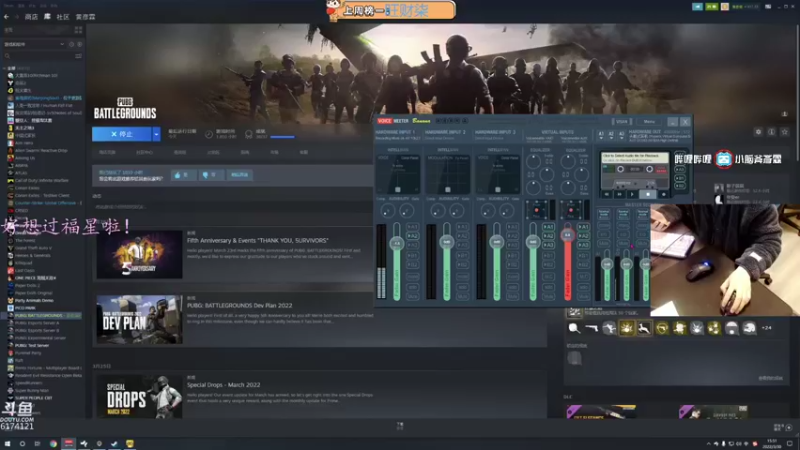The image size is (800, 450).
Task: Click Hardware Input 3 fader gain knob
Action: pyautogui.click(x=497, y=242)
